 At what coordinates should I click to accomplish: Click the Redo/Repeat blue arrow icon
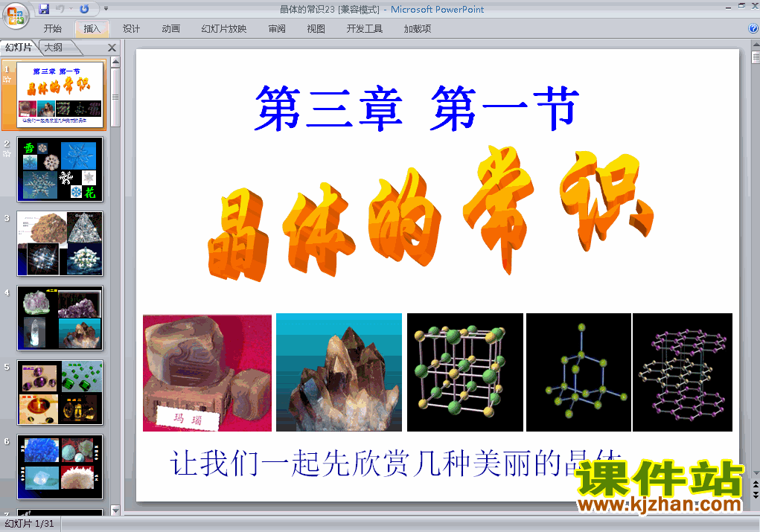(x=84, y=9)
